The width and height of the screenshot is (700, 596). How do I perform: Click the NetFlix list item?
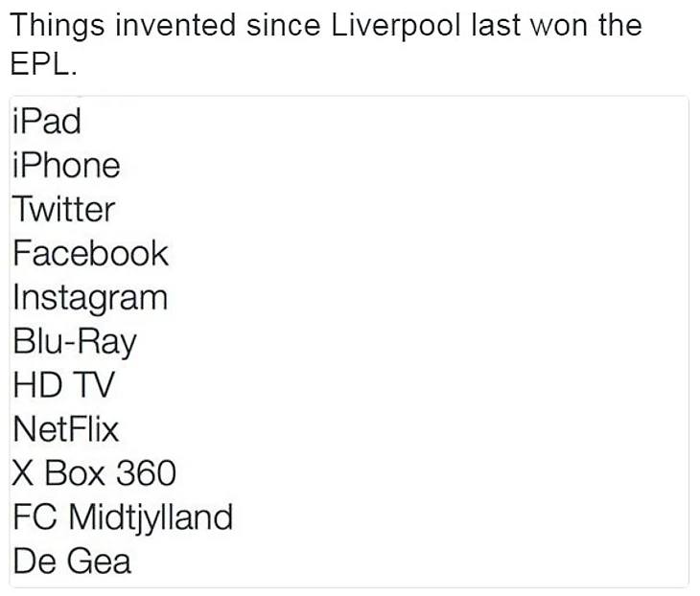point(66,428)
